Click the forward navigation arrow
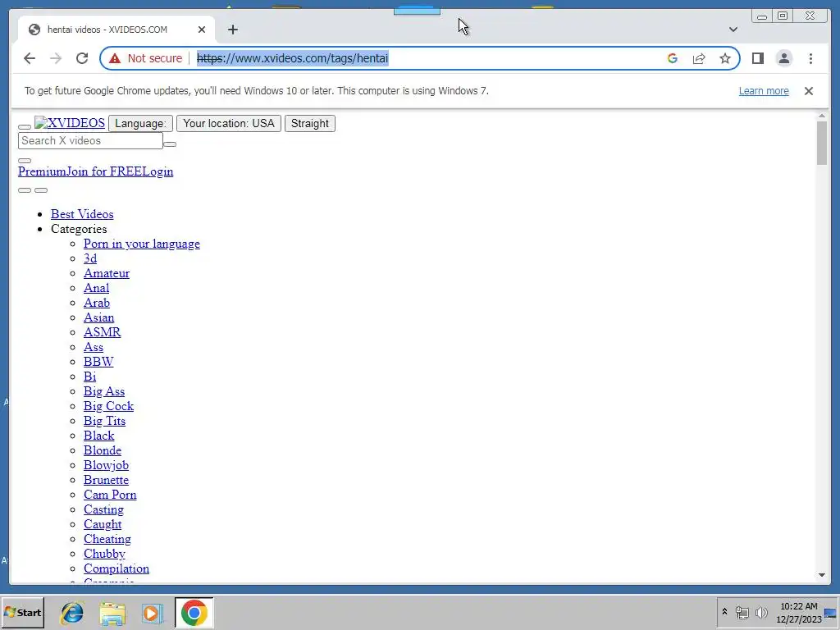Viewport: 840px width, 630px height. [56, 58]
